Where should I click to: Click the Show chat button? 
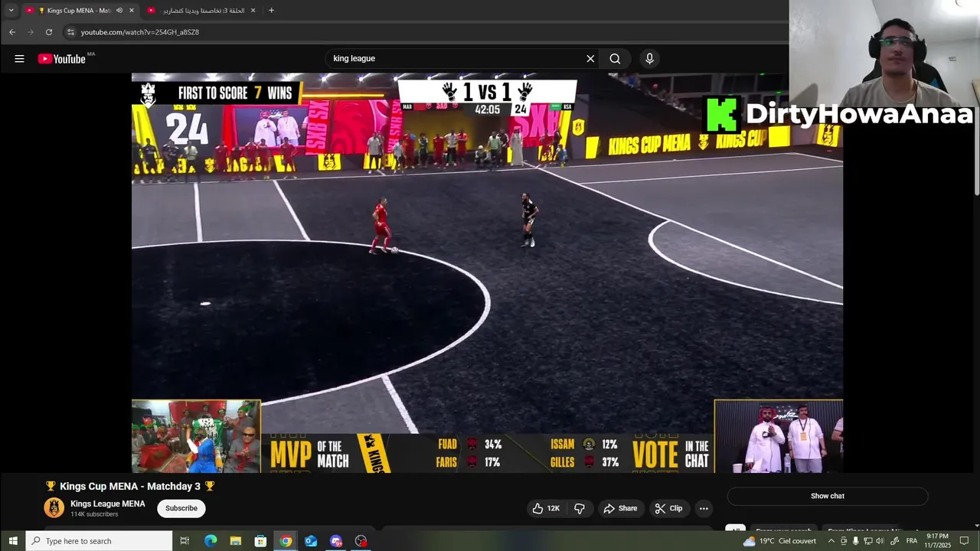tap(828, 496)
